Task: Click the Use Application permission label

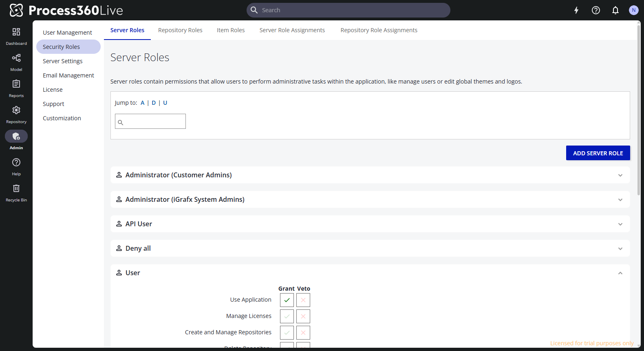Action: pos(251,300)
